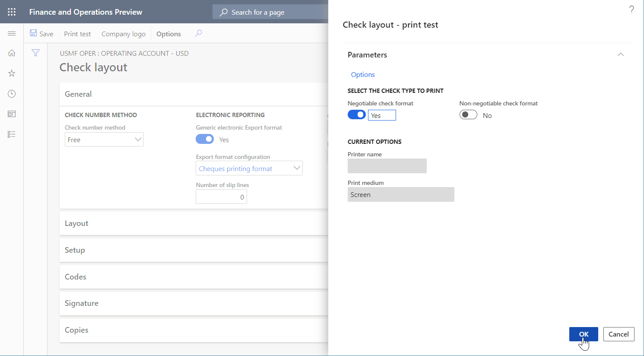Turn off Generic electronic Export format
Image resolution: width=644 pixels, height=356 pixels.
pyautogui.click(x=205, y=139)
